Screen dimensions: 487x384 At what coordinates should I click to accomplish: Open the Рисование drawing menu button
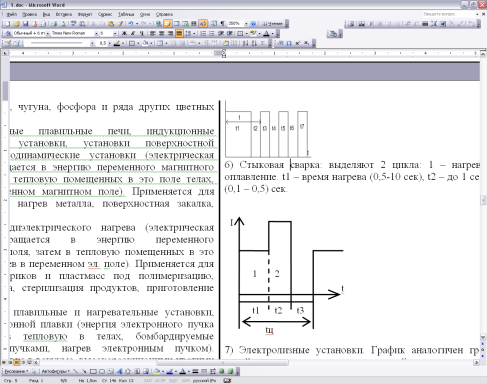coord(16,371)
